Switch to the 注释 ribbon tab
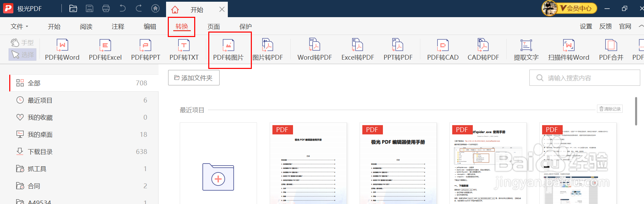The image size is (644, 204). [x=118, y=26]
